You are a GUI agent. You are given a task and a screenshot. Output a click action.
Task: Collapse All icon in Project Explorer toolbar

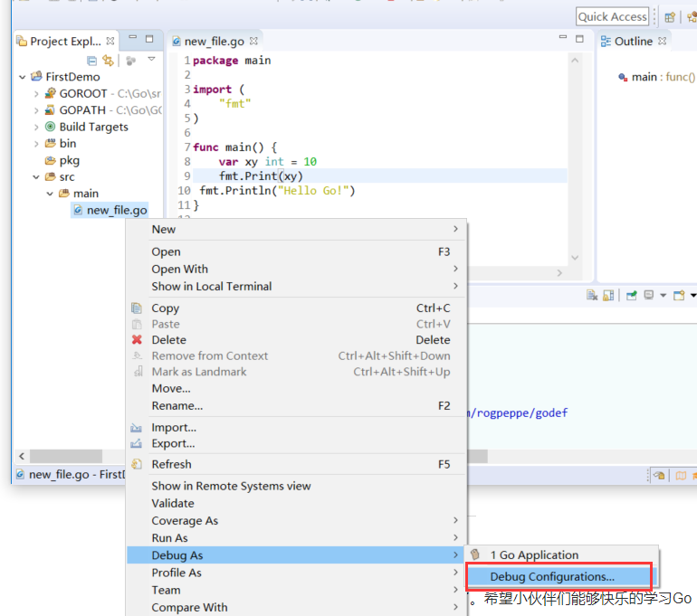92,61
